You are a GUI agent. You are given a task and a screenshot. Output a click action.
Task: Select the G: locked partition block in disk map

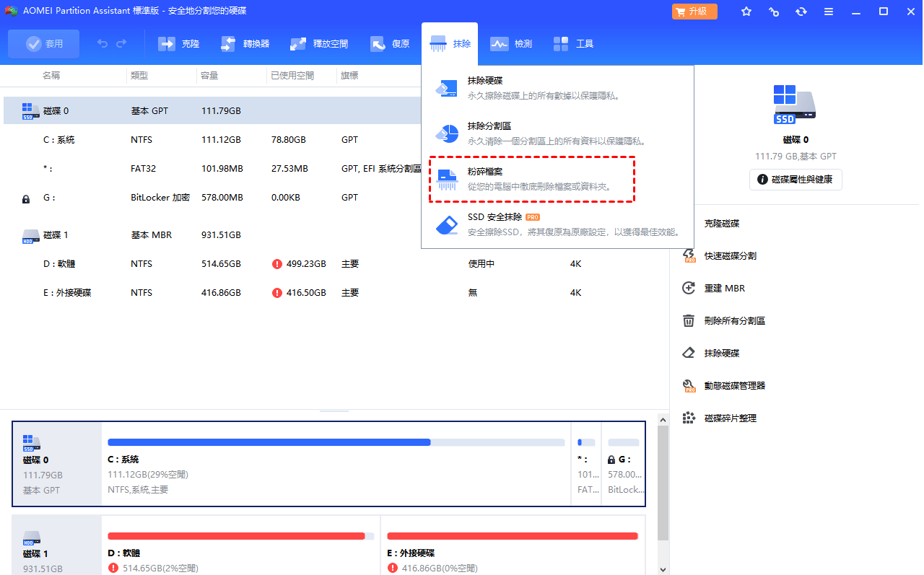pyautogui.click(x=624, y=464)
